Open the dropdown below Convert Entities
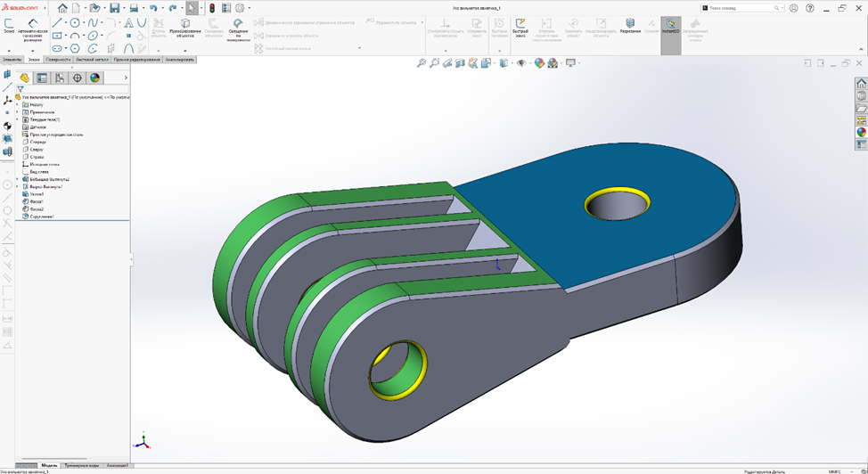 (185, 51)
